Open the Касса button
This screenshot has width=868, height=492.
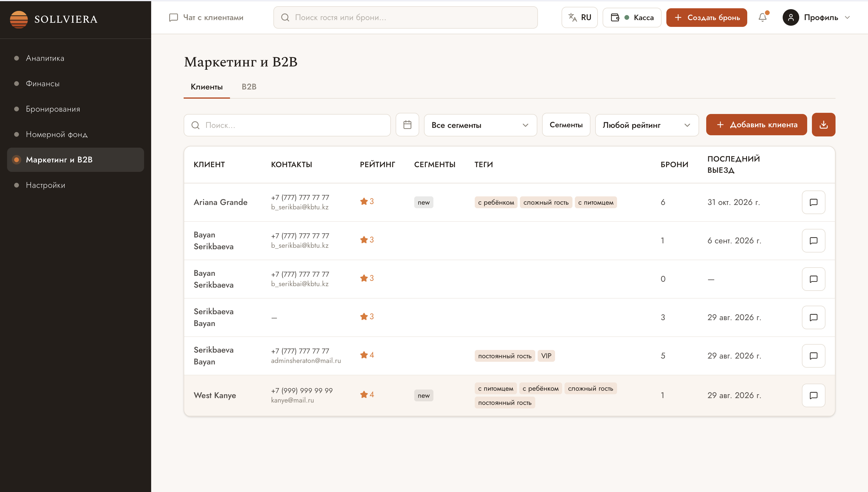632,18
